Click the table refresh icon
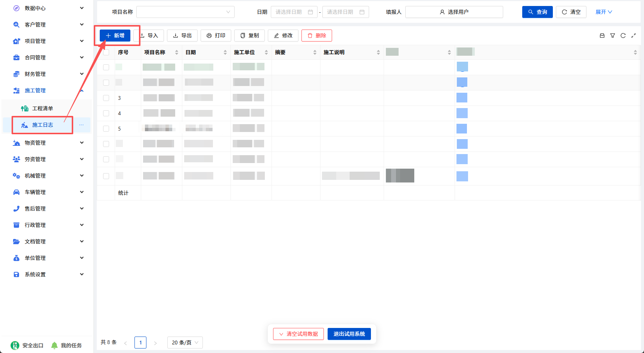 point(623,36)
